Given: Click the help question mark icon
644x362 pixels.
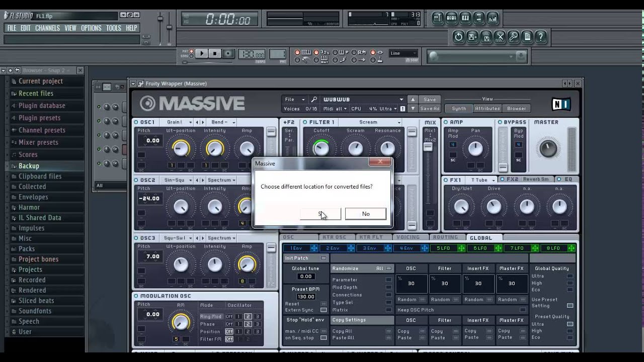Looking at the screenshot, I should 540,37.
